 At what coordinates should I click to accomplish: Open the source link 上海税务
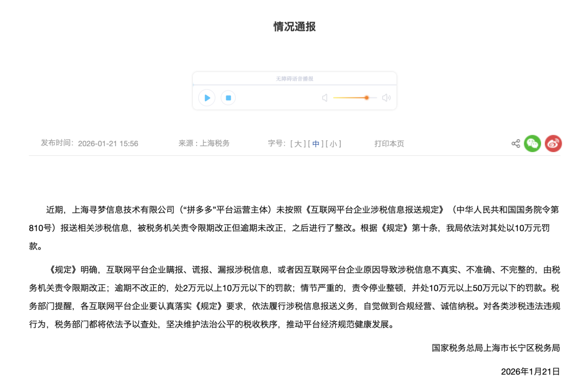click(216, 143)
